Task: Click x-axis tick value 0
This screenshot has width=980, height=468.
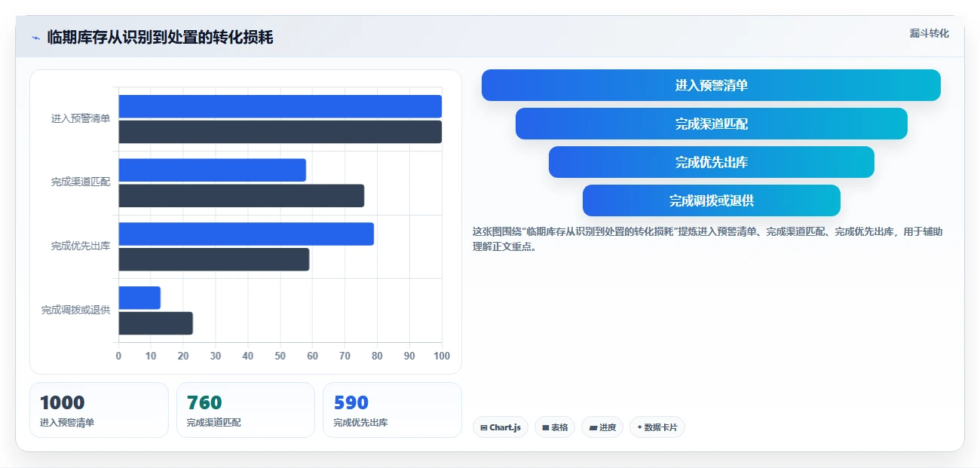Action: click(x=118, y=356)
